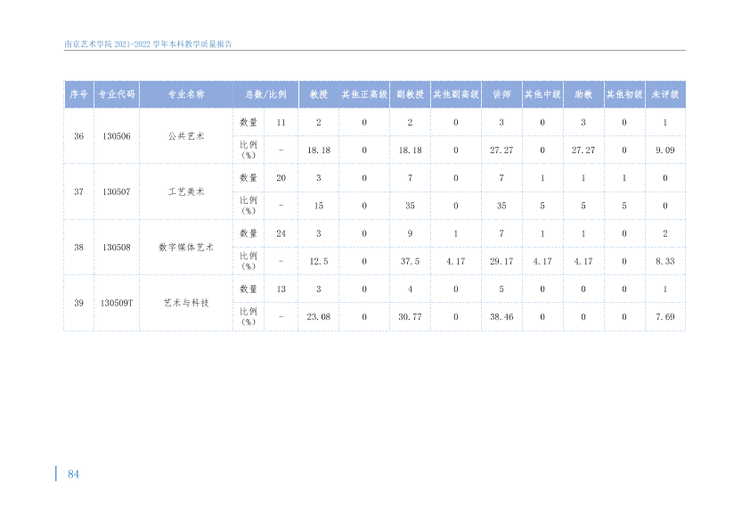This screenshot has height=530, width=750.
Task: Click major code 130509T
Action: coord(117,303)
